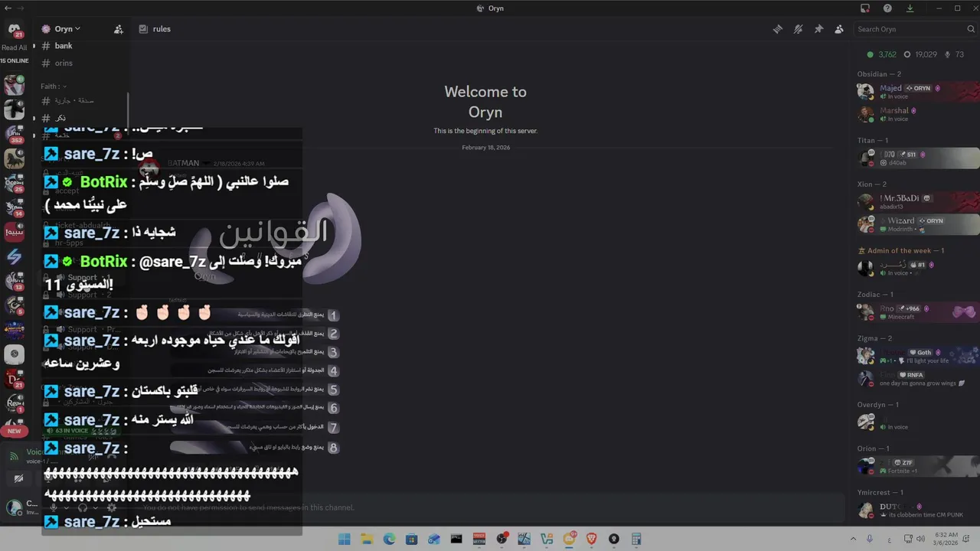This screenshot has width=980, height=551.
Task: Click the magnifier icon in search box
Action: [970, 29]
